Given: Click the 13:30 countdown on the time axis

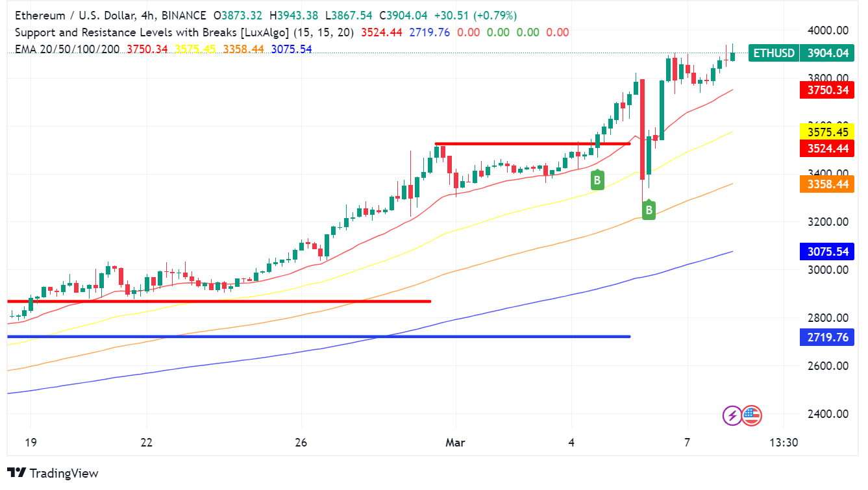Looking at the screenshot, I should click(x=784, y=442).
